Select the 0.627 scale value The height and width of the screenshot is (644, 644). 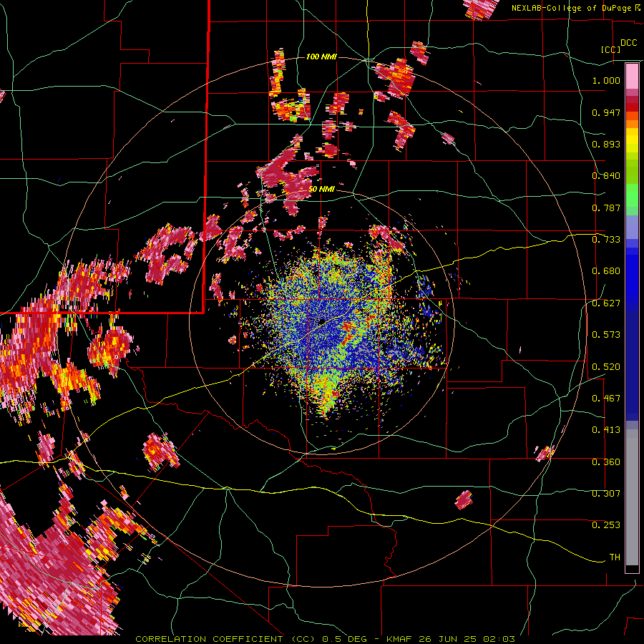pyautogui.click(x=606, y=303)
